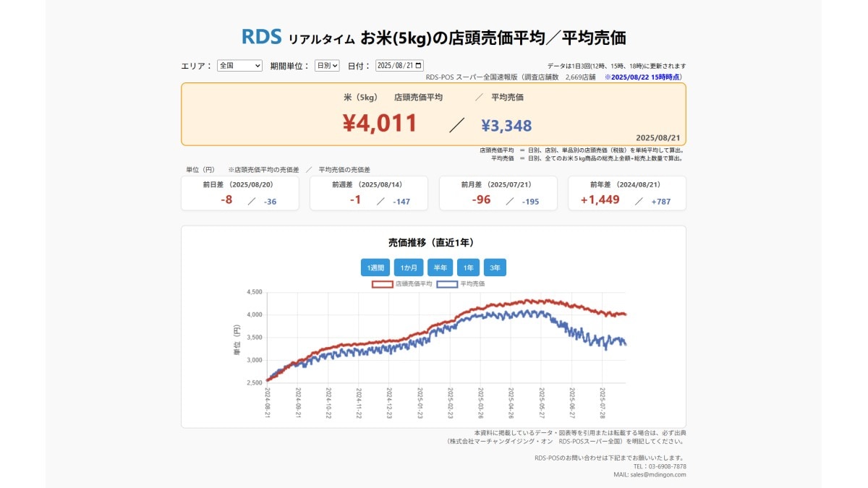Click the 2,500 y-axis label
This screenshot has height=488, width=868.
coord(254,382)
